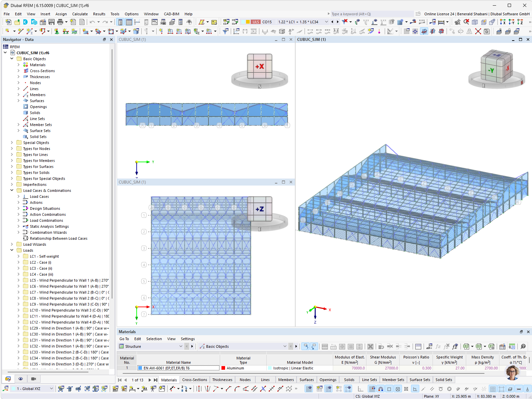Open the Structure category dropdown
Screen dimensions: 532x399
click(x=181, y=346)
